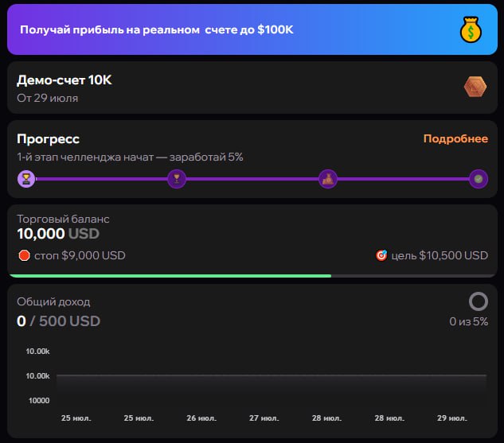Click the стоп $9,000 USD label

click(80, 255)
